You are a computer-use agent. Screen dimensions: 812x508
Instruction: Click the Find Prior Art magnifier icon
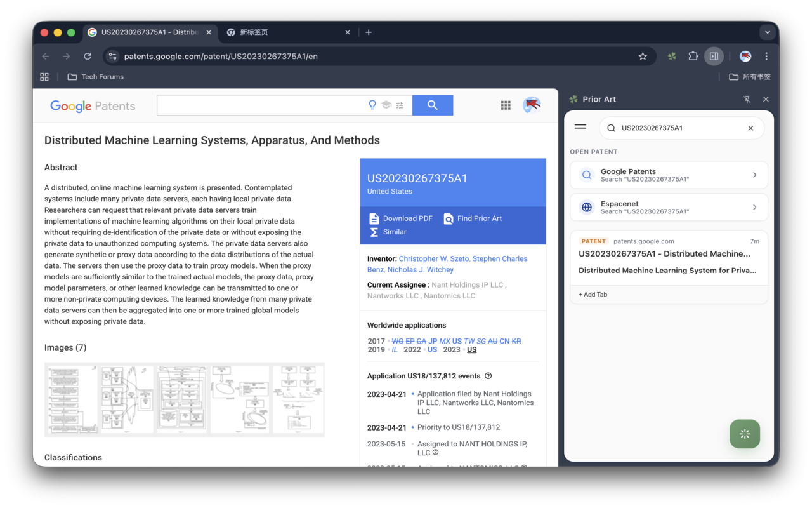(449, 218)
